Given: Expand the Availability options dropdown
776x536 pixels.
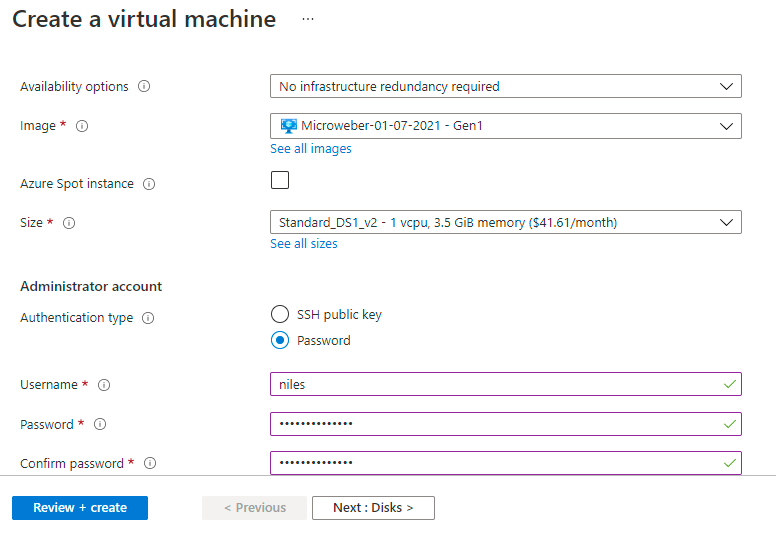Looking at the screenshot, I should tap(505, 86).
